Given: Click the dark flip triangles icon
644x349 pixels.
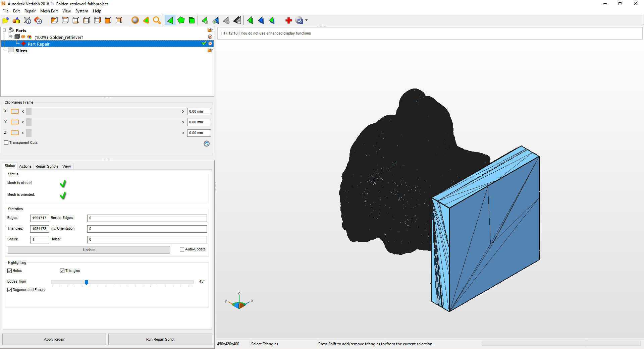Looking at the screenshot, I should tap(237, 20).
